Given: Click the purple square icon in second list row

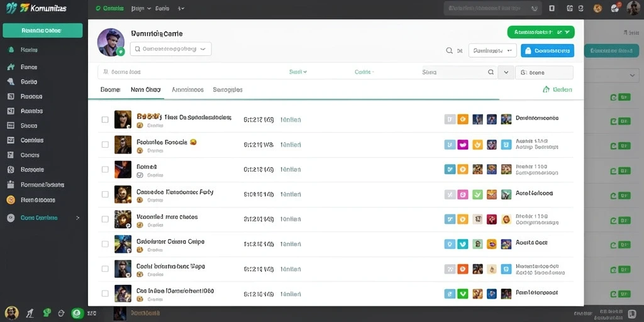Looking at the screenshot, I should pyautogui.click(x=463, y=145).
